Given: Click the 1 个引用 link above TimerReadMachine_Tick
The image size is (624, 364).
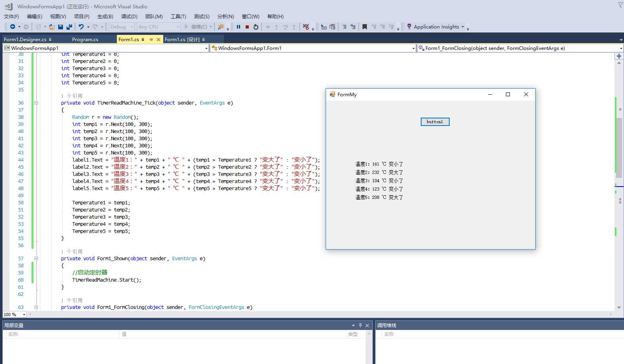Looking at the screenshot, I should click(x=72, y=96).
